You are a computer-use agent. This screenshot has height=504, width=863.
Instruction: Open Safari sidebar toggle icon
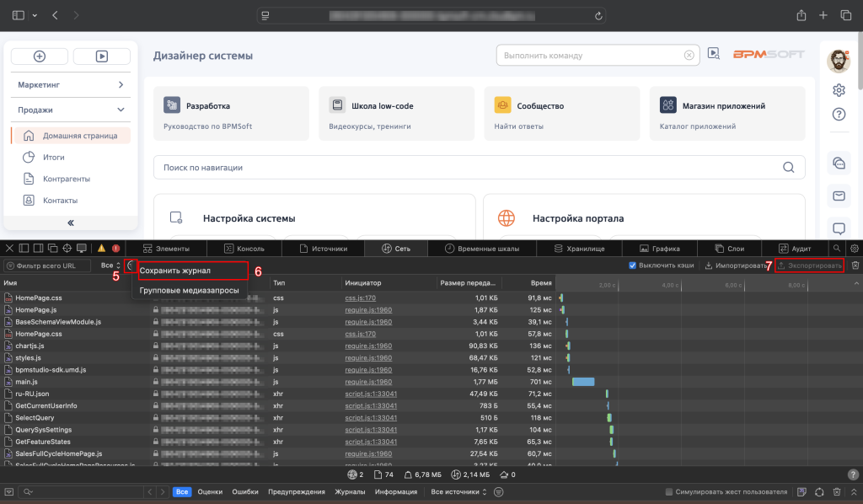[x=19, y=15]
